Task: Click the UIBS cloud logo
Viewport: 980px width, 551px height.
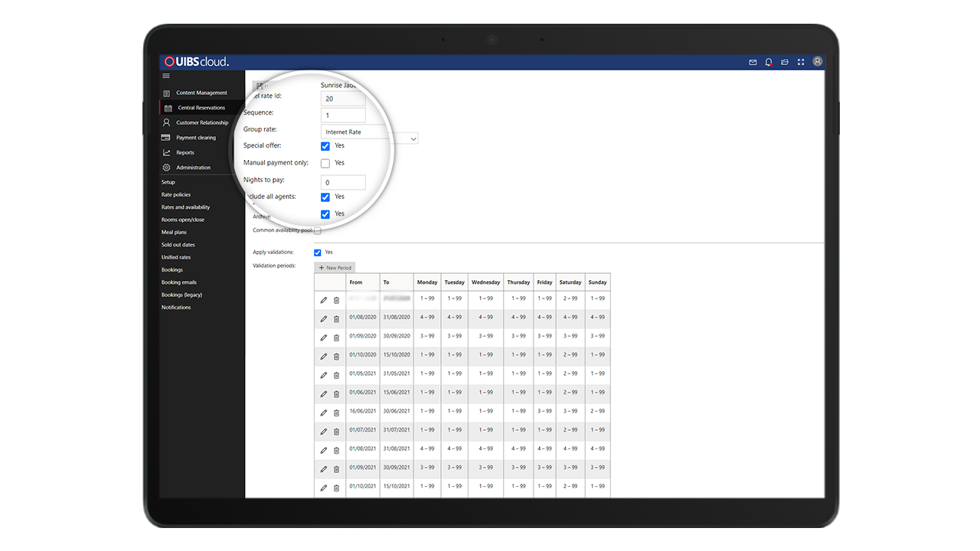Action: point(197,62)
